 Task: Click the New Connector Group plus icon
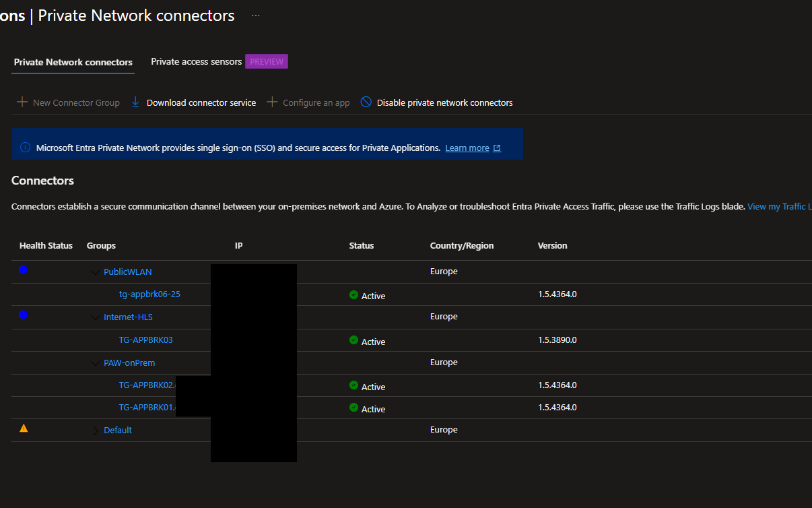point(21,102)
